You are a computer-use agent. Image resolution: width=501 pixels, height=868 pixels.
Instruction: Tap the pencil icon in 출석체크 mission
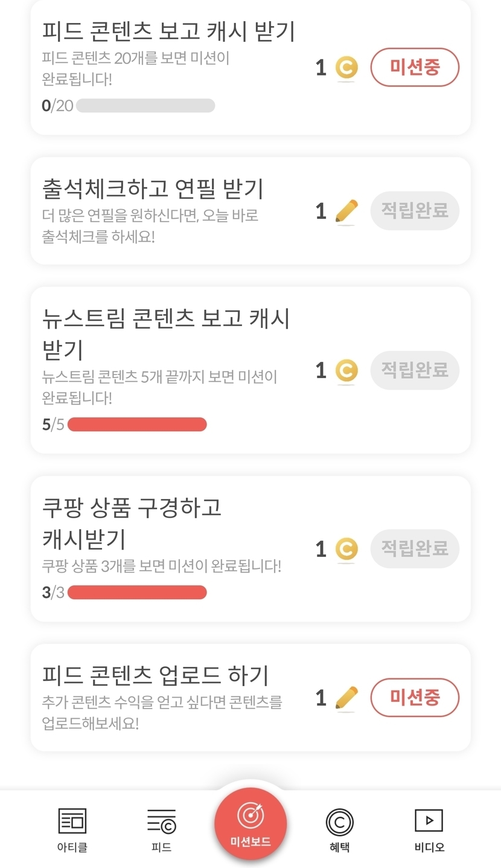point(346,211)
